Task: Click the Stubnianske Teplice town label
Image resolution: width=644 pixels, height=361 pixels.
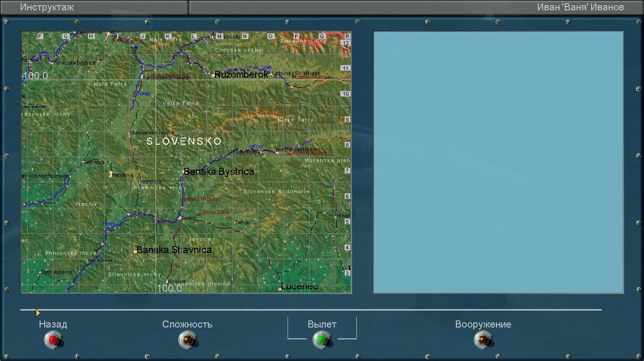Action: coord(152,133)
